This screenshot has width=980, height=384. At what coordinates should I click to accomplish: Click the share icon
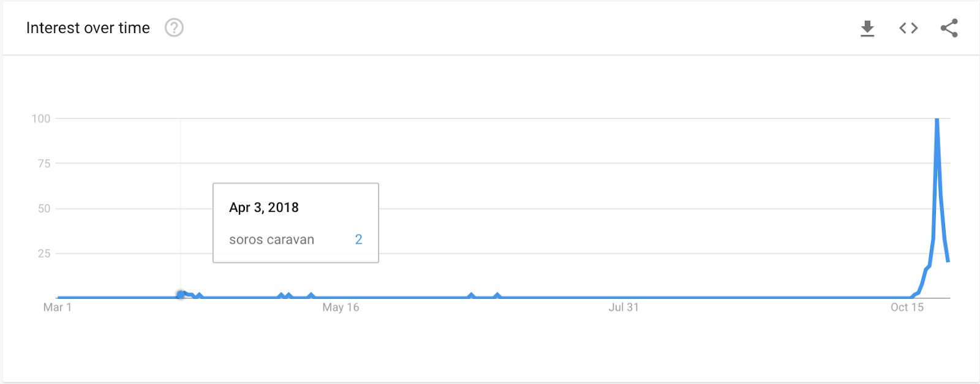[x=949, y=28]
